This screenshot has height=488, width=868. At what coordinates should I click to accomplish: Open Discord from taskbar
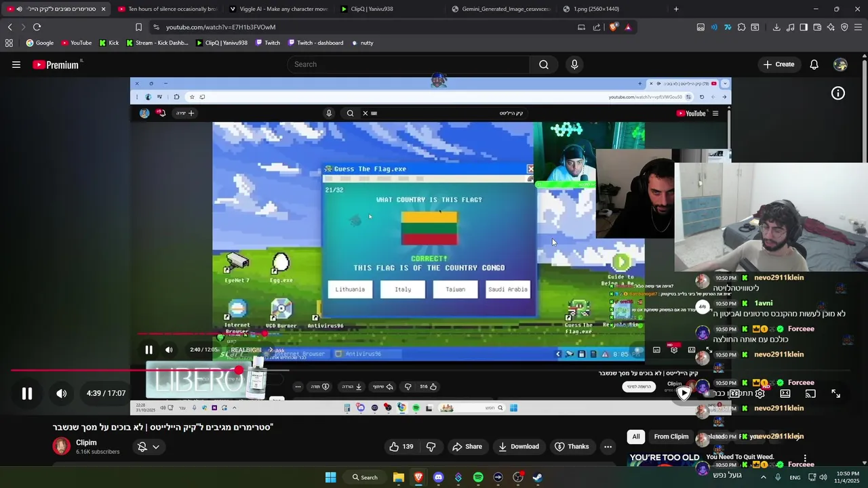pyautogui.click(x=438, y=477)
